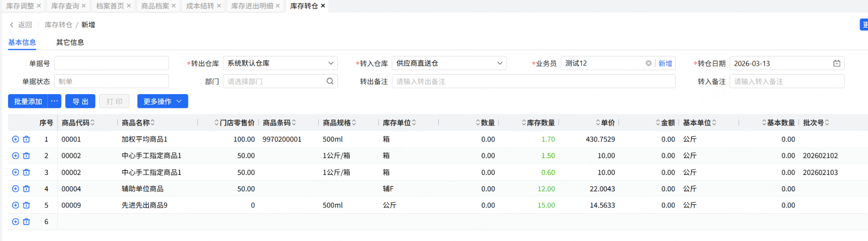868x241 pixels.
Task: Open the calendar icon for 转仓日期
Action: tap(837, 63)
